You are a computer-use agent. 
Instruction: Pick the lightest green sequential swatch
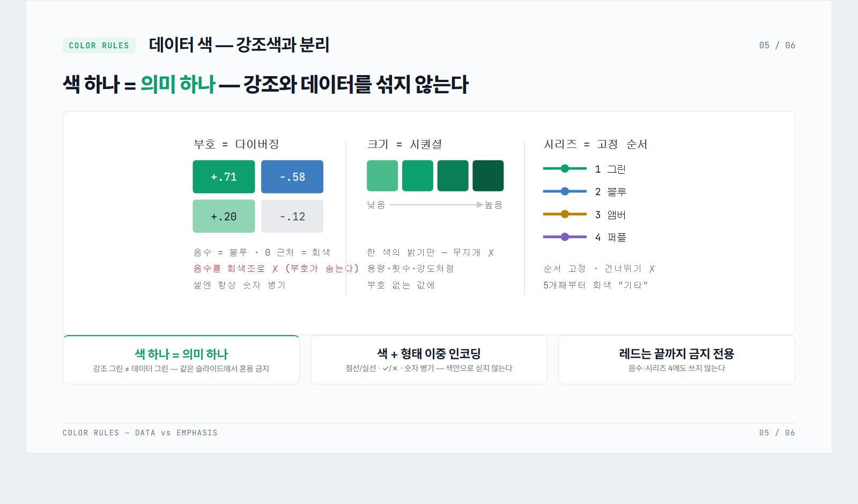(382, 176)
